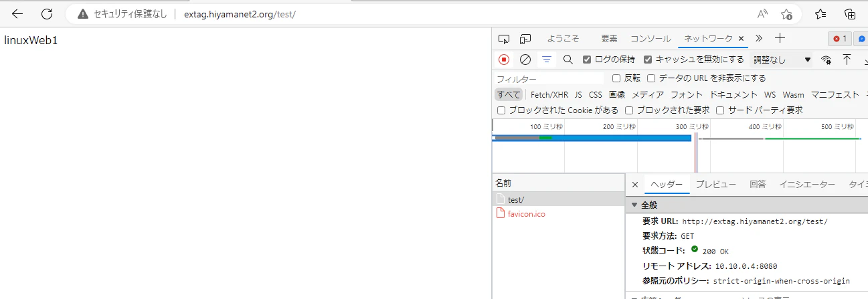Image resolution: width=868 pixels, height=299 pixels.
Task: Filter requests by 'CSS'
Action: tap(595, 95)
